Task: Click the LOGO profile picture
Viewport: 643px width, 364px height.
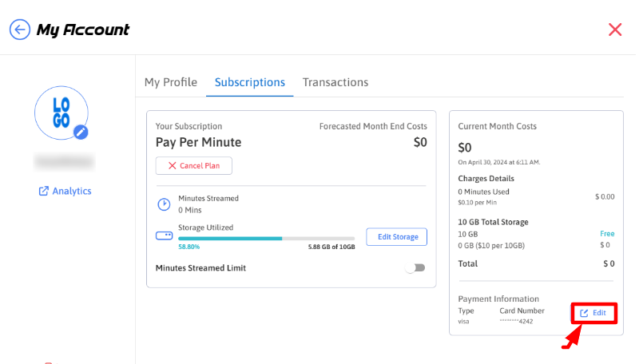Action: click(x=61, y=113)
